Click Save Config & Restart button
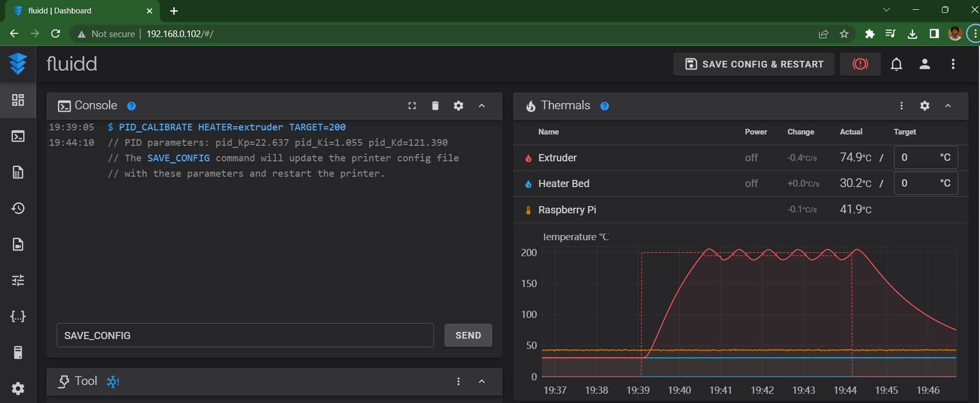 [x=754, y=64]
